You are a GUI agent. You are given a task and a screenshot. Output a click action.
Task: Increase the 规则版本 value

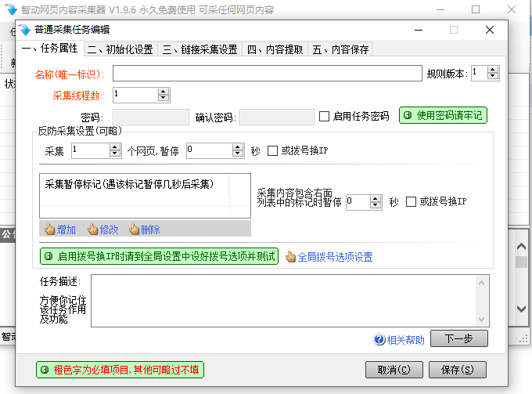(493, 70)
